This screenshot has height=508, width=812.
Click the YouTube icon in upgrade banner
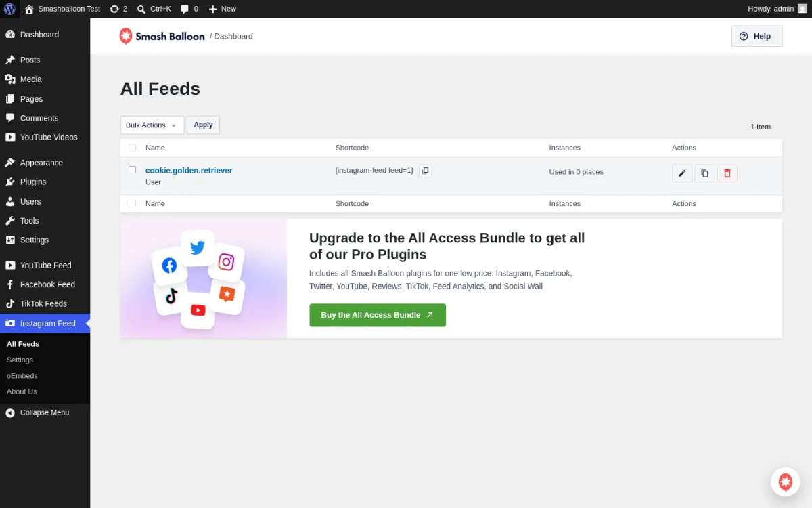pyautogui.click(x=198, y=310)
